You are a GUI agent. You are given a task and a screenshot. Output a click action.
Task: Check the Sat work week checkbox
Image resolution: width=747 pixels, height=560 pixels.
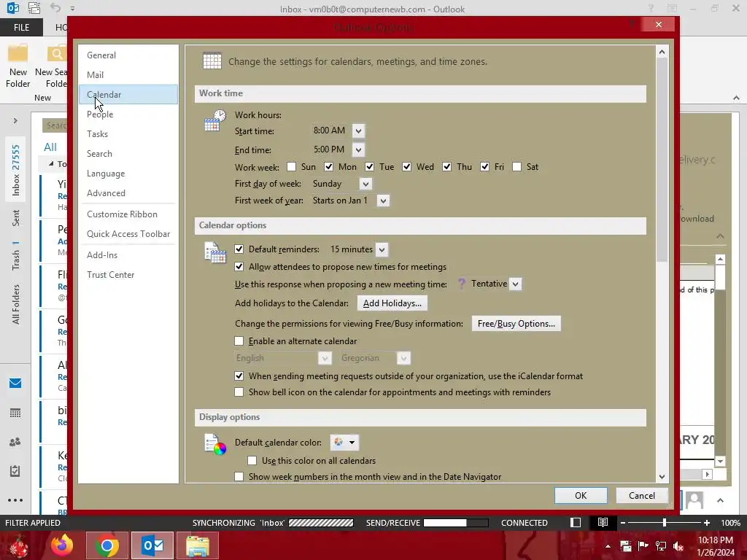516,167
